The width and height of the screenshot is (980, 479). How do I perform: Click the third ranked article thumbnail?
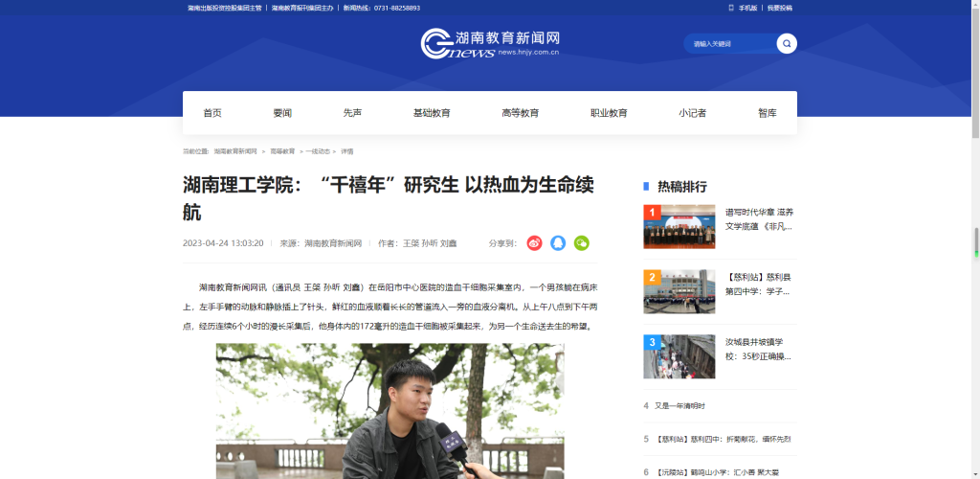(x=679, y=356)
